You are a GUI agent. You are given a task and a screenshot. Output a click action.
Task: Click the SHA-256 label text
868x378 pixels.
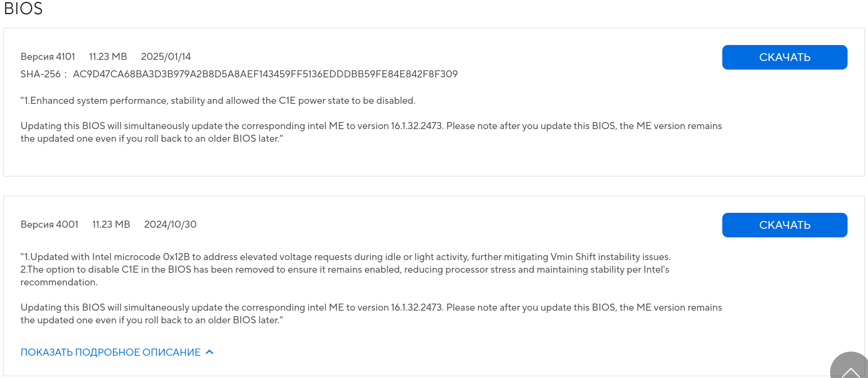pos(40,74)
